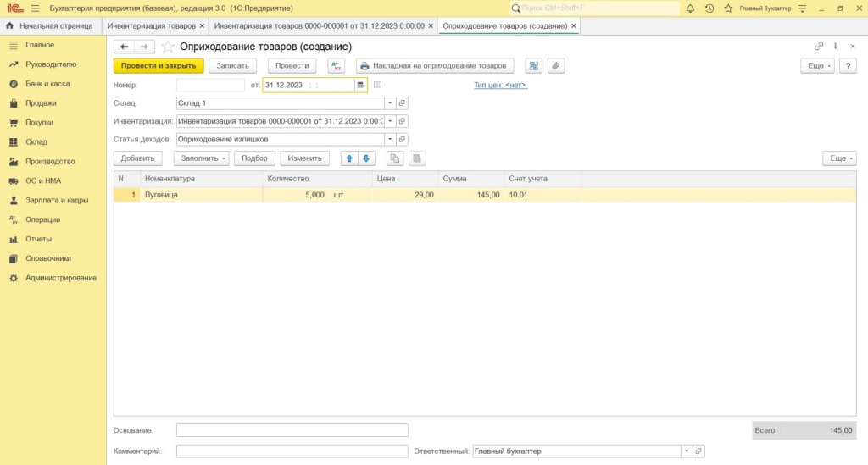Open Операции section

tap(53, 219)
